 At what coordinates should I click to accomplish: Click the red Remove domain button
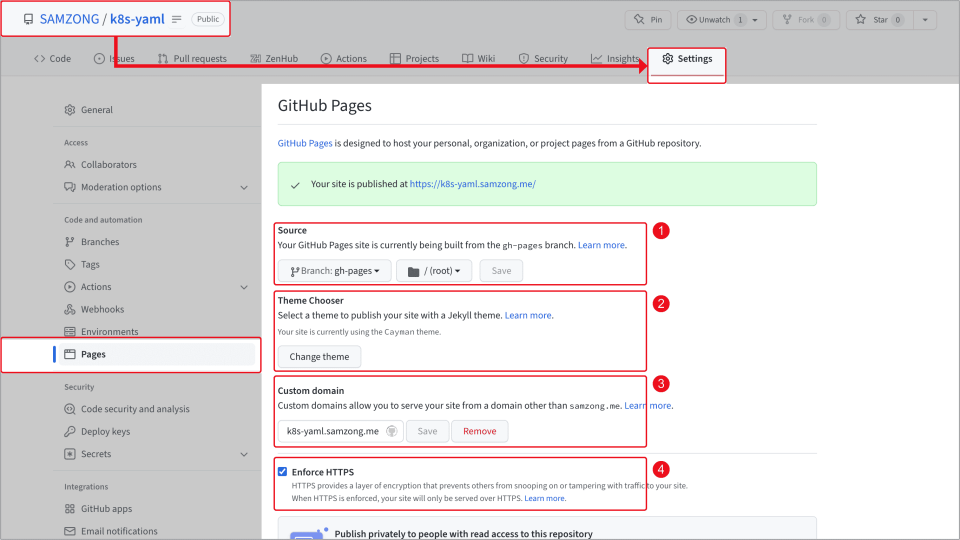point(479,431)
